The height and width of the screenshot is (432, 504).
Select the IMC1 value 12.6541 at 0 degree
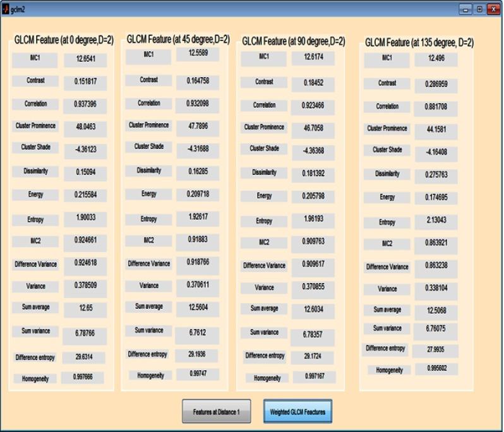pos(85,60)
